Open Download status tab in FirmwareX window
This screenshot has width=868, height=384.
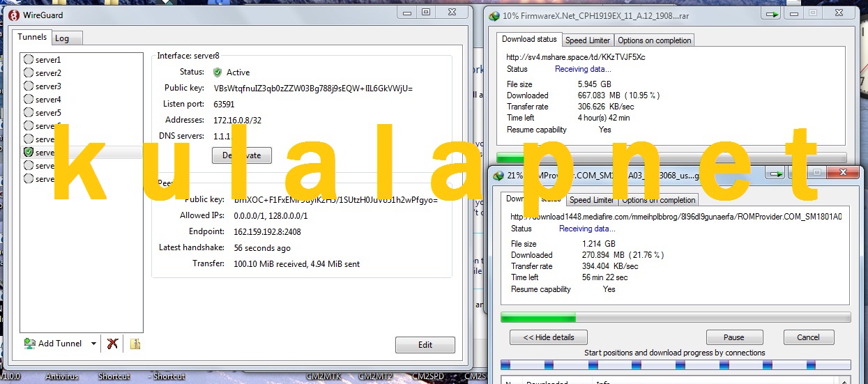pos(529,39)
